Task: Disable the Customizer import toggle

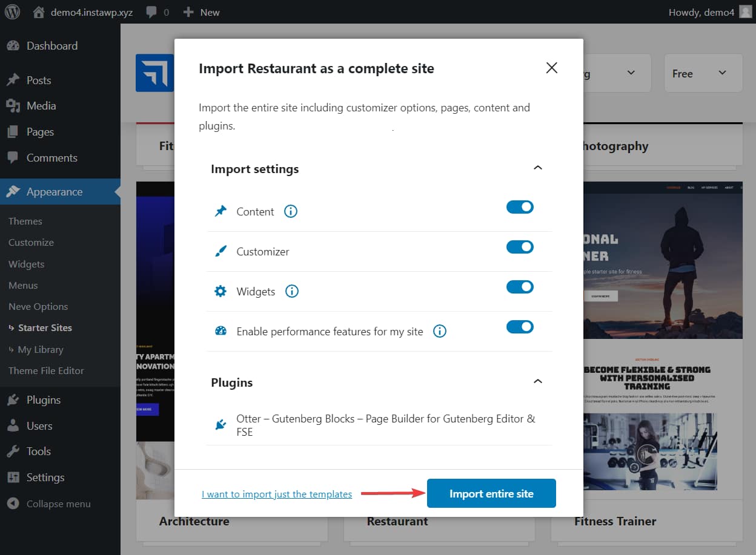Action: pos(520,247)
